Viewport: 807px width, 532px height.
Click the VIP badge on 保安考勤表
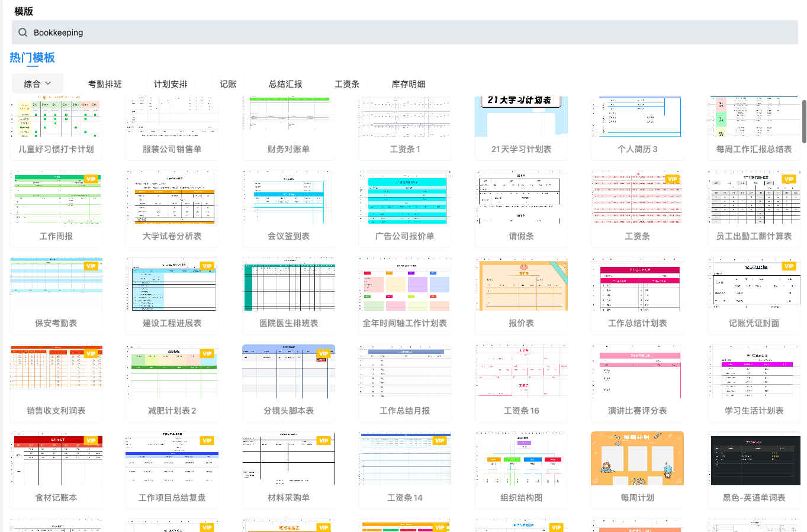click(91, 266)
